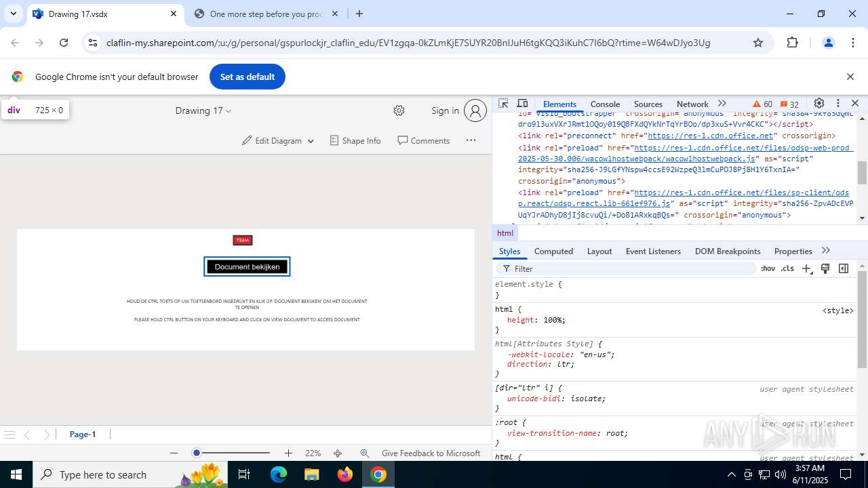Toggle the computed styles sidebar icon
The image size is (868, 488).
pyautogui.click(x=844, y=268)
